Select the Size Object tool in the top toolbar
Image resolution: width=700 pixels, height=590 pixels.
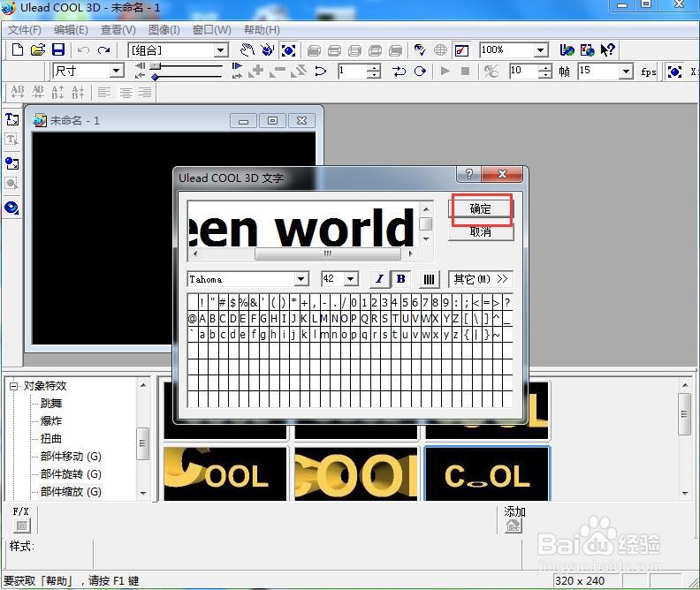coord(288,50)
